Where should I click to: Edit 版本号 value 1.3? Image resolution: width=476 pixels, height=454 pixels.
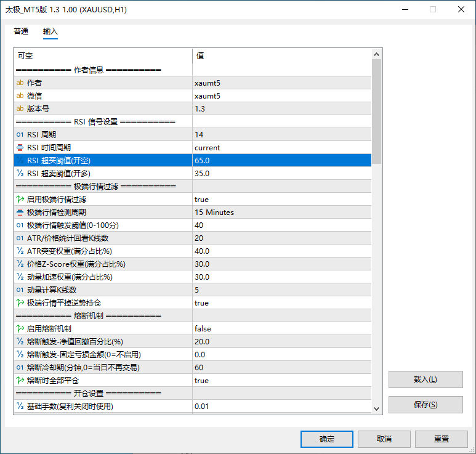(281, 108)
